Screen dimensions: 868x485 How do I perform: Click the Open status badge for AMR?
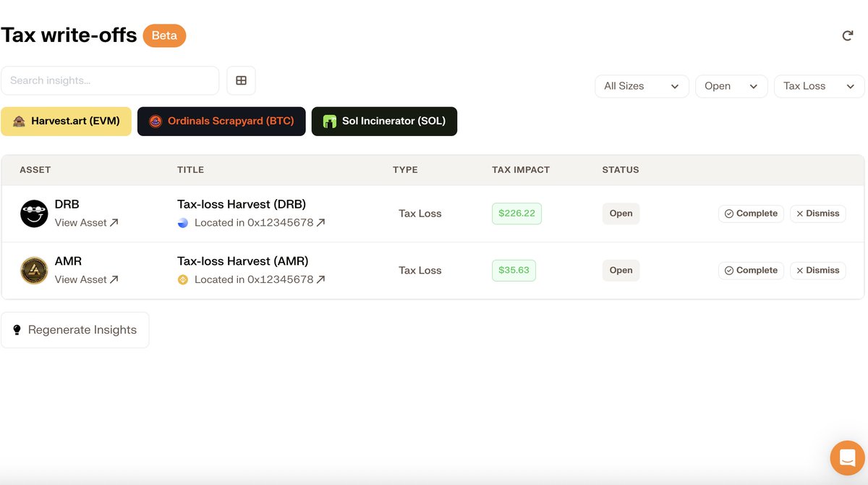pos(621,270)
